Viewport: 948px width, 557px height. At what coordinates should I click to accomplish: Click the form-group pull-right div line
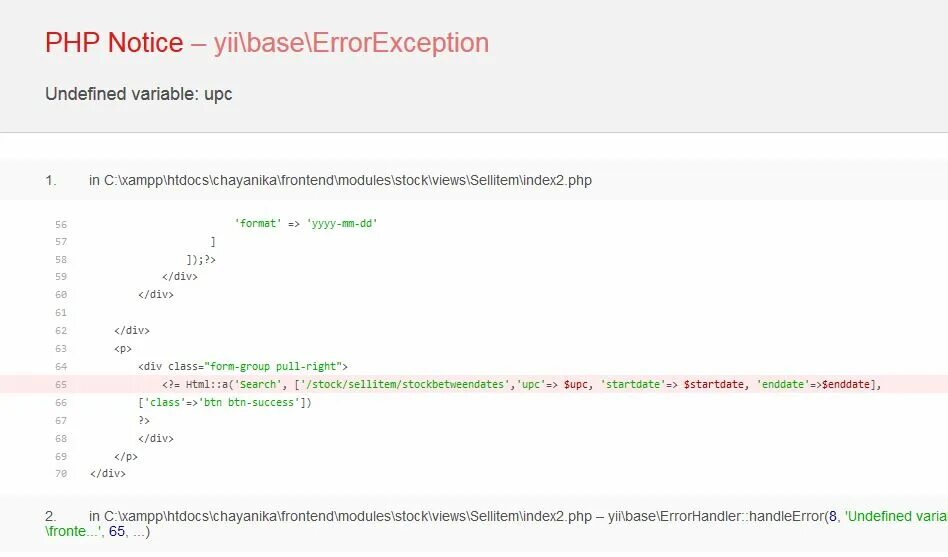243,366
